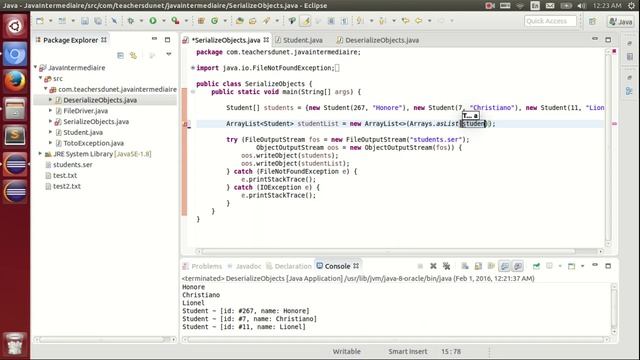Click the Open Console icon
Image resolution: width=640 pixels, height=360 pixels.
[571, 266]
